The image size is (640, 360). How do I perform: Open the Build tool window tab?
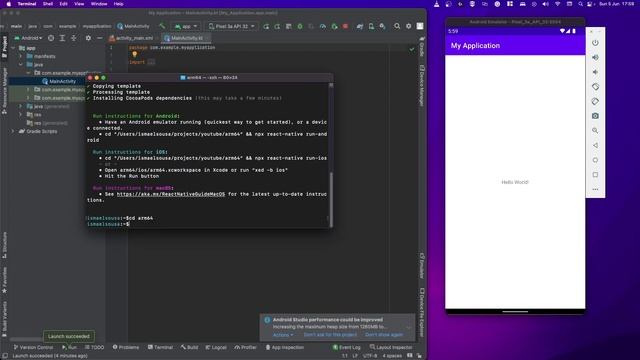tap(189, 347)
